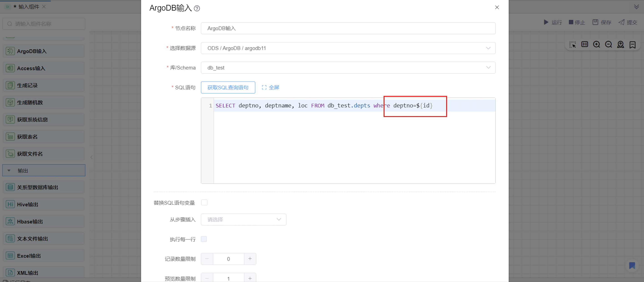Image resolution: width=644 pixels, height=282 pixels.
Task: Click the 获取SQL查询语句 button
Action: (x=228, y=88)
